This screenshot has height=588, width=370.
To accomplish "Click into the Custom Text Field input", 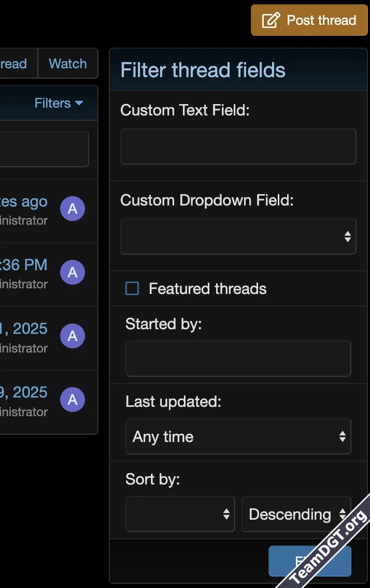I will [x=238, y=146].
